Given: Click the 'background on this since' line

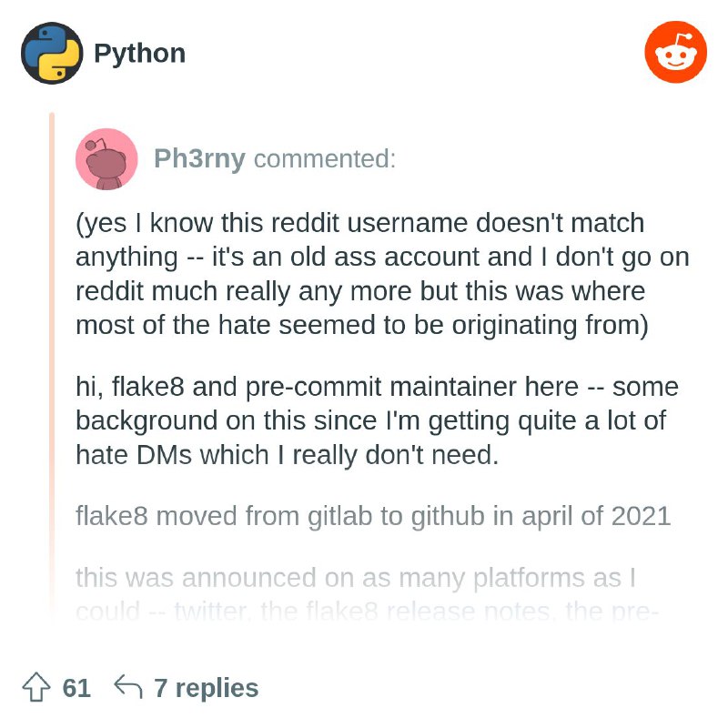Looking at the screenshot, I should (x=371, y=421).
